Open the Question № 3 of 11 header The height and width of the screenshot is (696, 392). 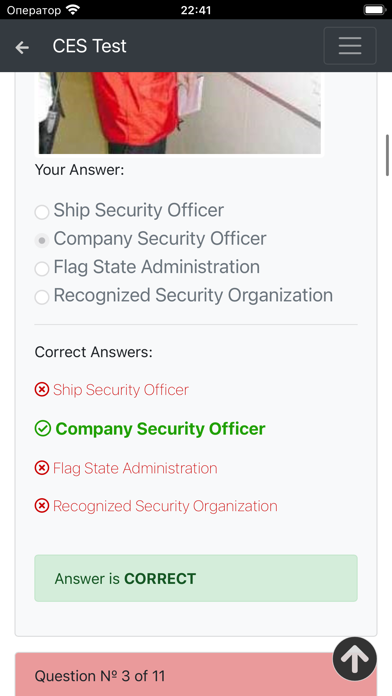coord(196,675)
